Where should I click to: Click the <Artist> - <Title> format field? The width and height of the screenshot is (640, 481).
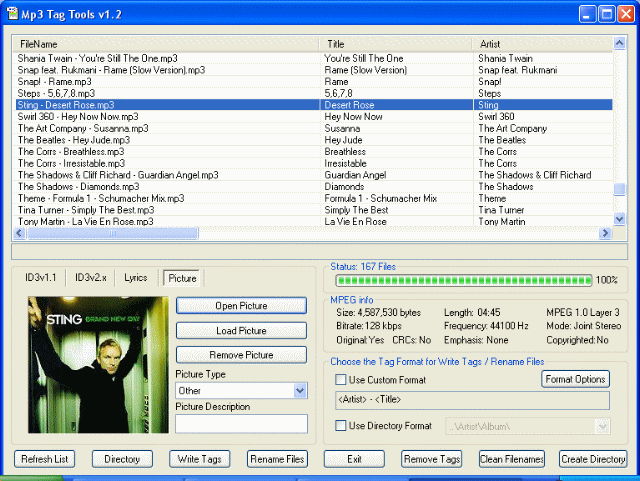472,400
